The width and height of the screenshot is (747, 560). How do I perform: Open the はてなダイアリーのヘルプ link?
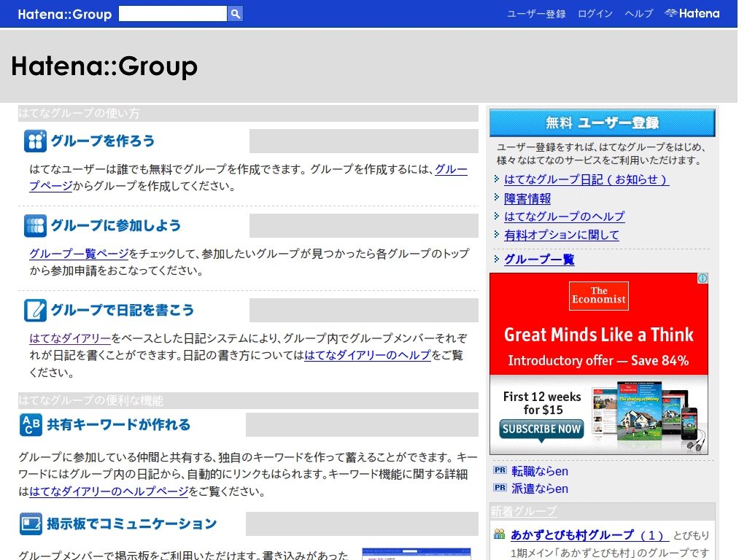[x=368, y=355]
